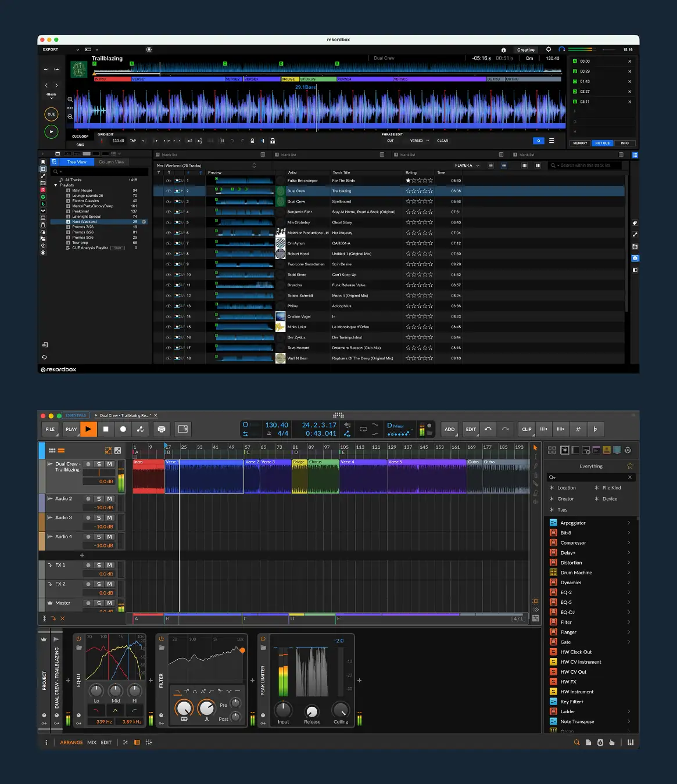Open the PLAYER A dropdown
Viewport: 677px width, 784px height.
(x=467, y=166)
